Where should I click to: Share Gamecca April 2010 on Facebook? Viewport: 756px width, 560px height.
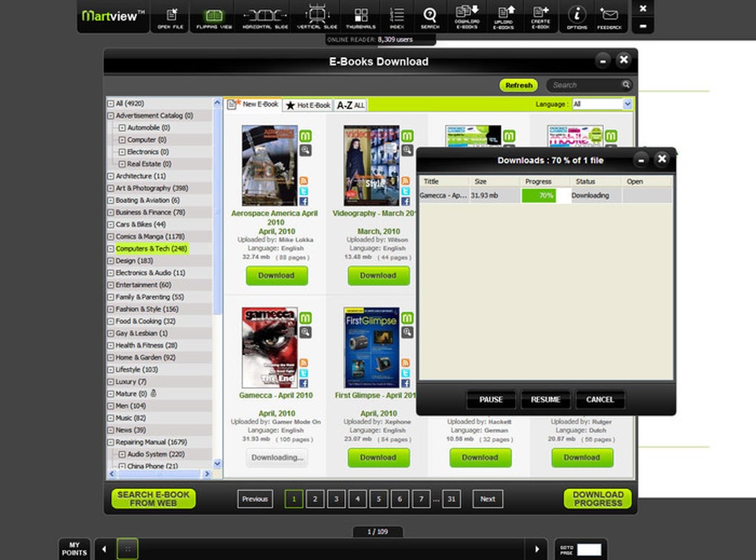pyautogui.click(x=304, y=383)
